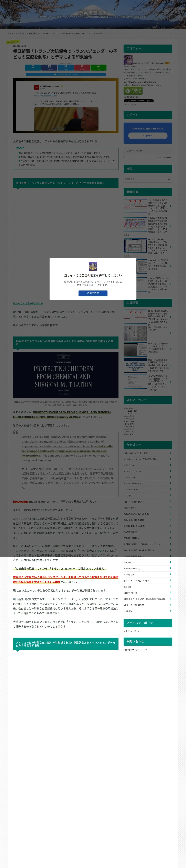The width and height of the screenshot is (186, 868).
Task: Click the 広告を許可 button in the dialog
Action: pos(93,293)
